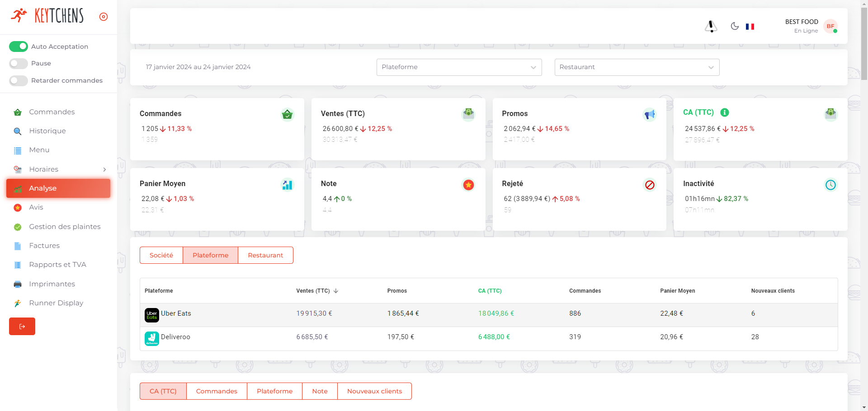The width and height of the screenshot is (868, 411).
Task: Select the Nouveaux clients chart tab
Action: pos(374,391)
